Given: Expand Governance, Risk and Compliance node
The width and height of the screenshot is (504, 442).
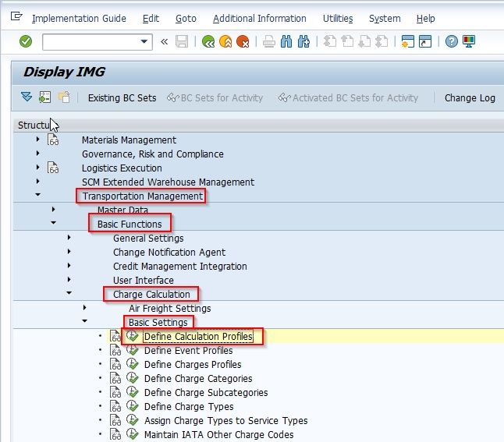Looking at the screenshot, I should [x=38, y=154].
